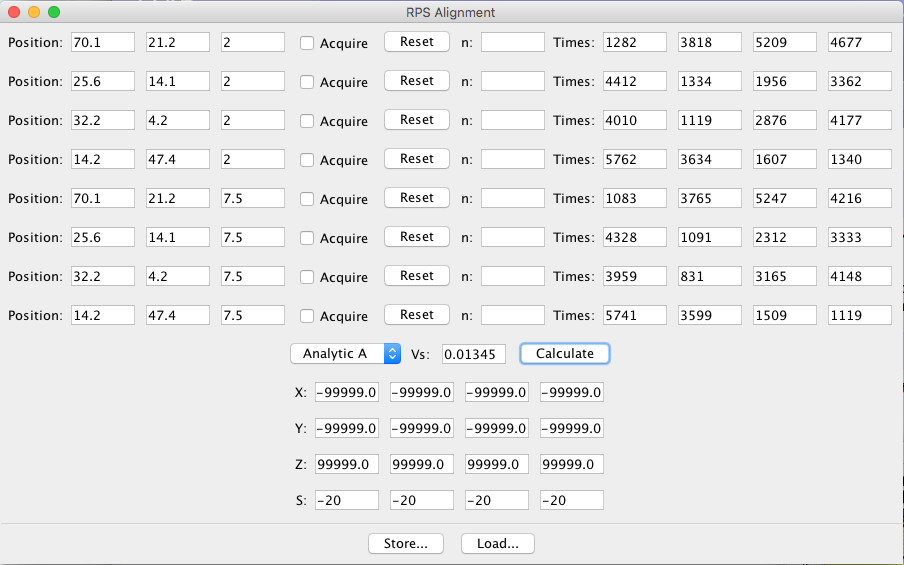Check the Acquire box in the last row
This screenshot has width=904, height=565.
click(x=308, y=316)
